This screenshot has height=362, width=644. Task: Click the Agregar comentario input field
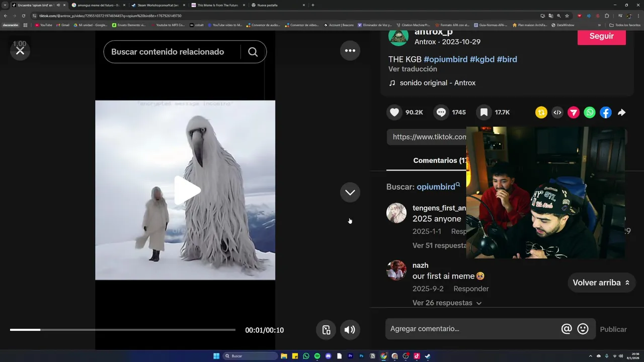[x=473, y=329]
